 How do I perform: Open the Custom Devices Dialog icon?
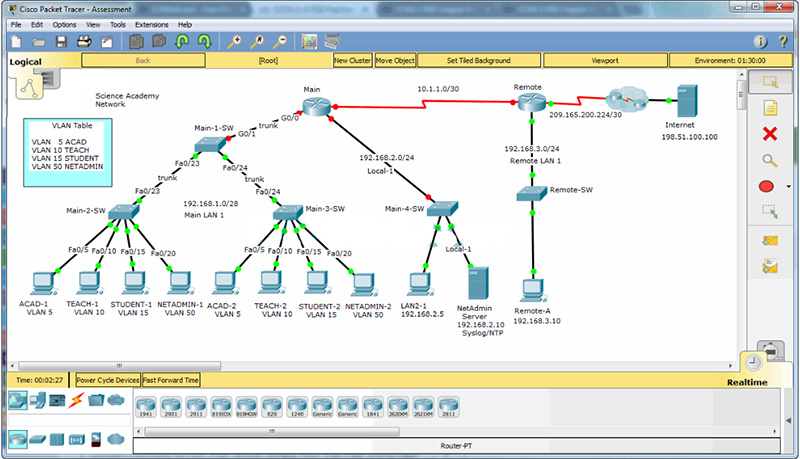(332, 41)
